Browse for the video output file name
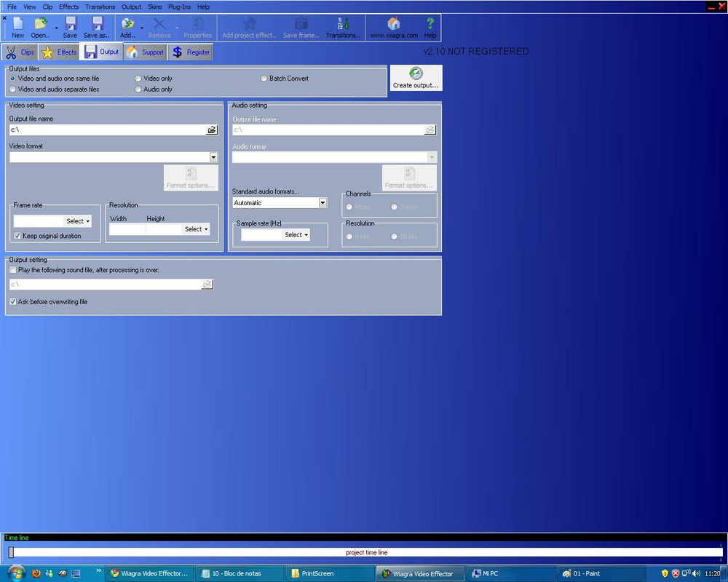This screenshot has height=582, width=728. (x=212, y=130)
